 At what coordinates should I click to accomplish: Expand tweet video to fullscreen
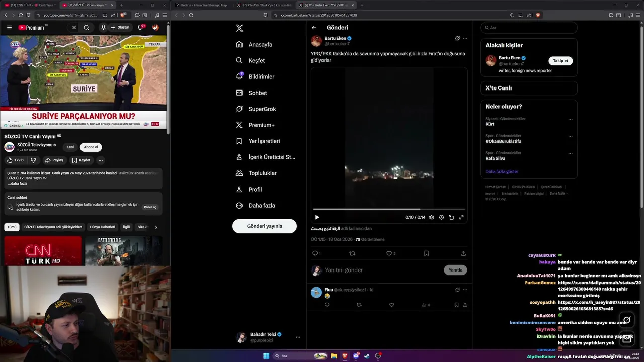coord(461,217)
